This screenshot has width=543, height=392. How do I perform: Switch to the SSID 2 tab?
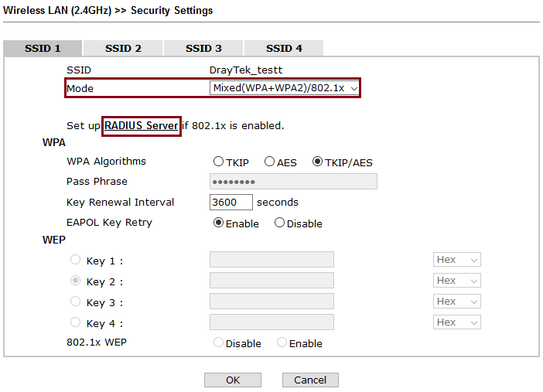[x=123, y=48]
